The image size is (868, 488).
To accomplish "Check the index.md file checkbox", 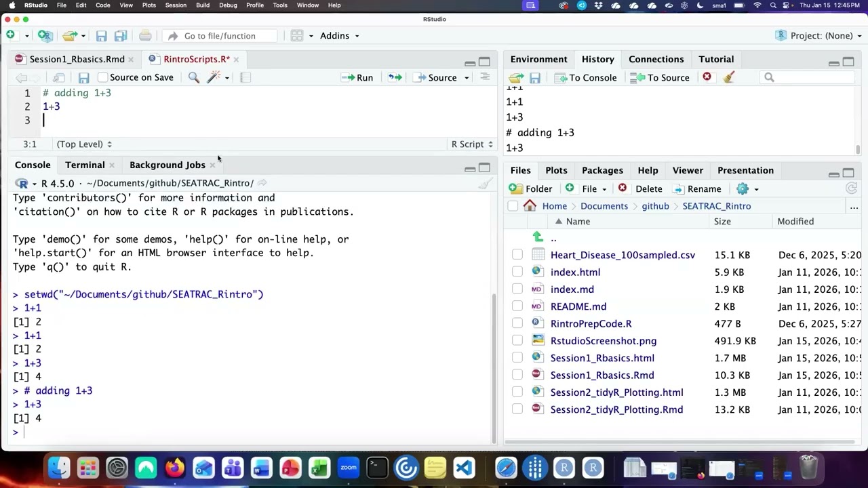I will (x=517, y=289).
